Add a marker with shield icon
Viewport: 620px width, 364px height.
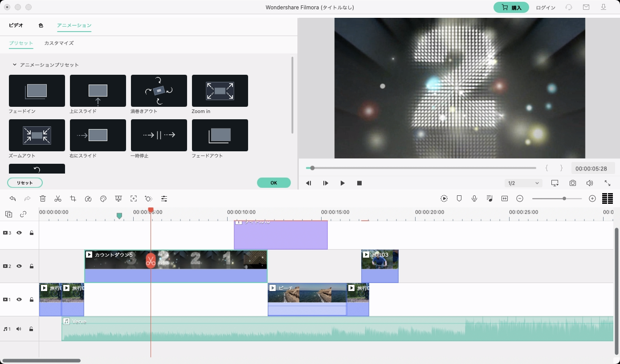coord(459,198)
